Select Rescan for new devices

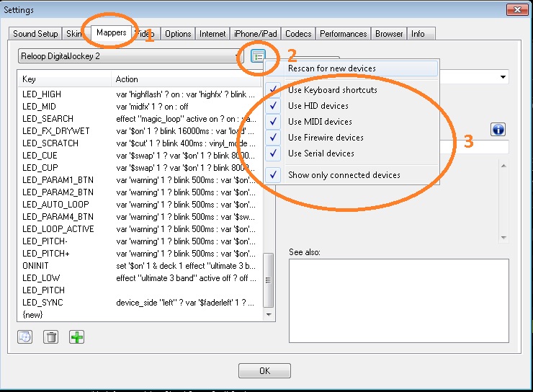332,68
